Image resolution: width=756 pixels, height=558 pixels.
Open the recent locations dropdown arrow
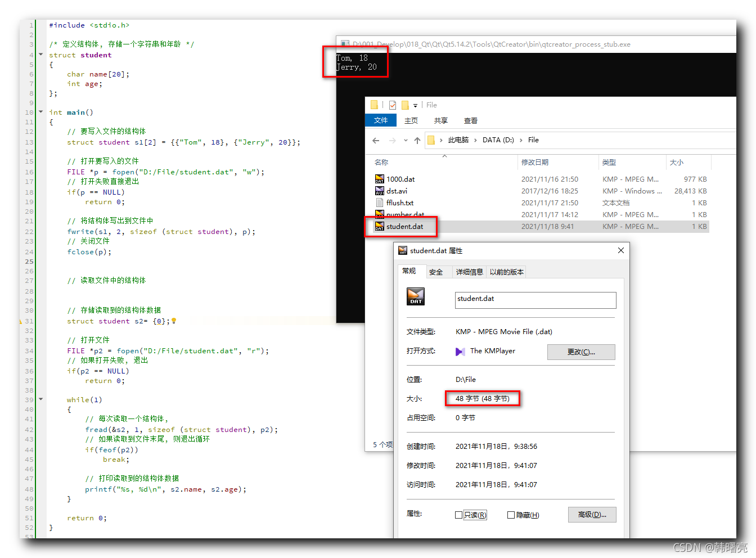[406, 141]
